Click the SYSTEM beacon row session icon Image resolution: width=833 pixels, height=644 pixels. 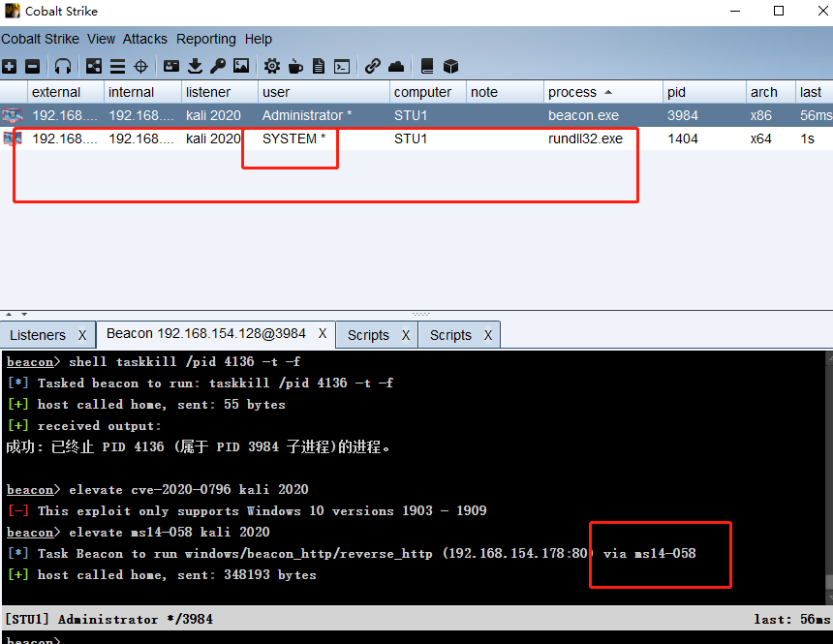(13, 138)
